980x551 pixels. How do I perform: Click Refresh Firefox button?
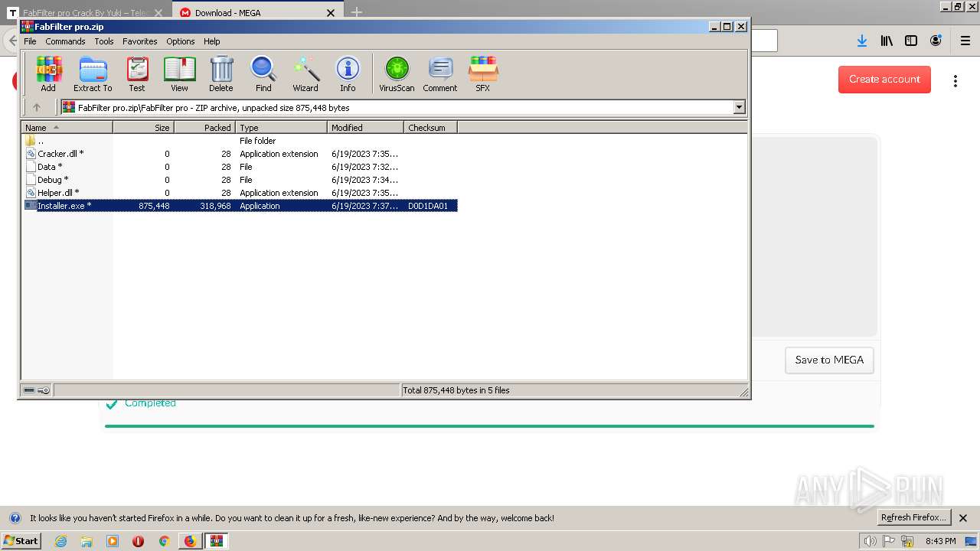913,518
